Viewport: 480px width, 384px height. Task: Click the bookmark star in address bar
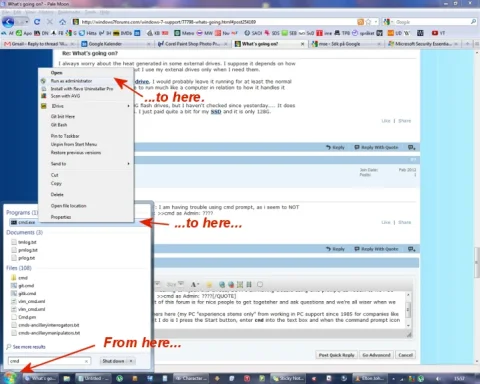(368, 22)
